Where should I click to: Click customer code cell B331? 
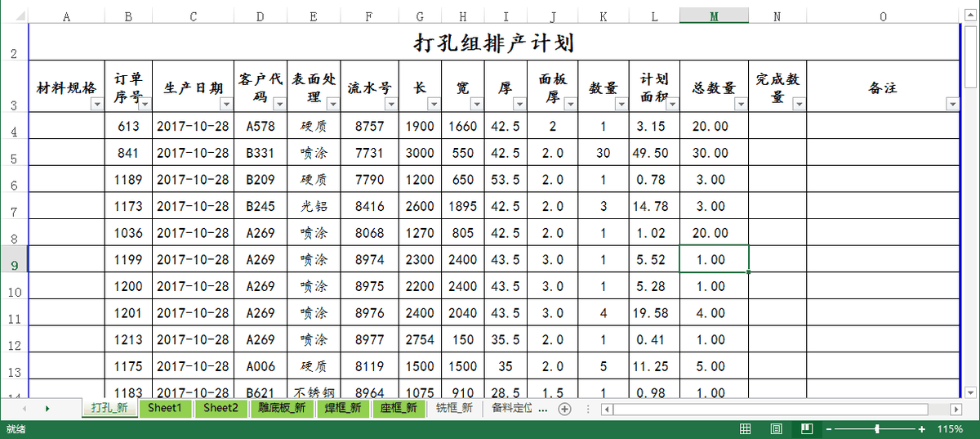pyautogui.click(x=261, y=153)
